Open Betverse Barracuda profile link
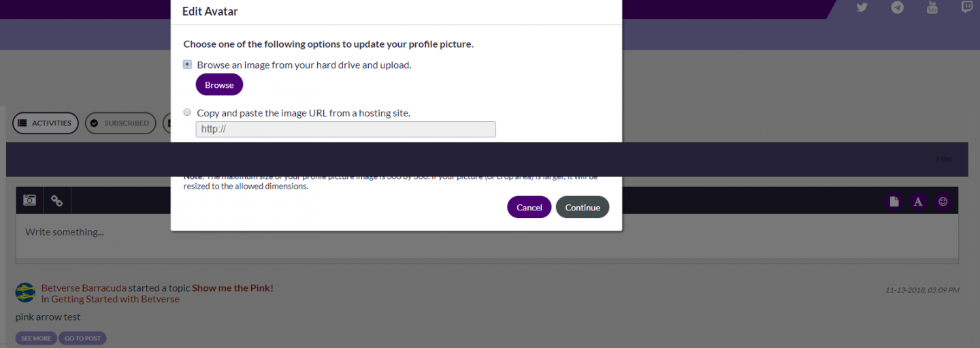Screen dimensions: 980x348 84,288
